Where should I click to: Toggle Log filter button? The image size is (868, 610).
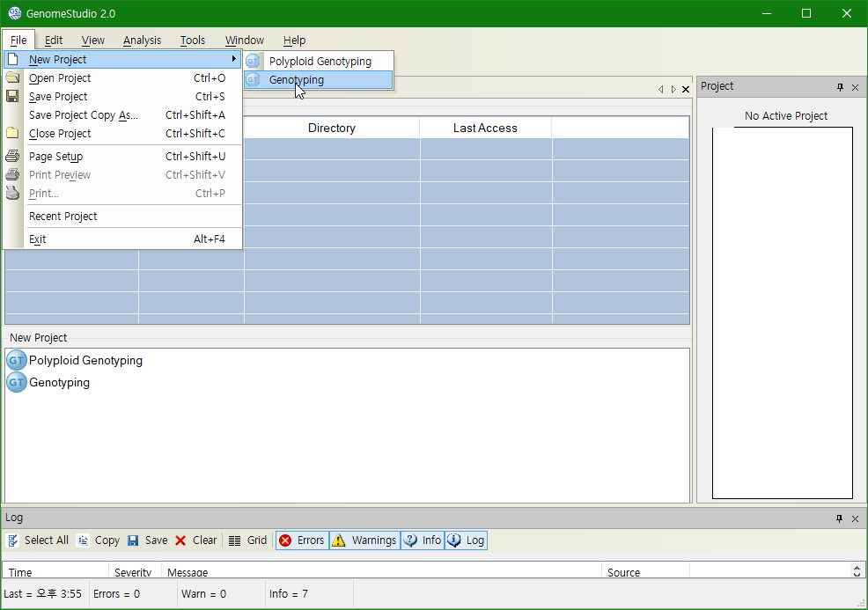[x=466, y=540]
